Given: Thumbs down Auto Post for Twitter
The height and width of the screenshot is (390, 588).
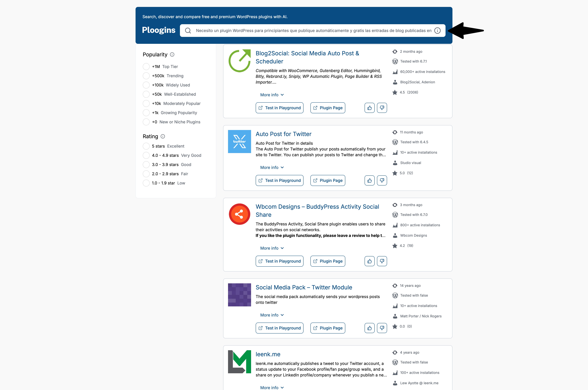Looking at the screenshot, I should 382,180.
